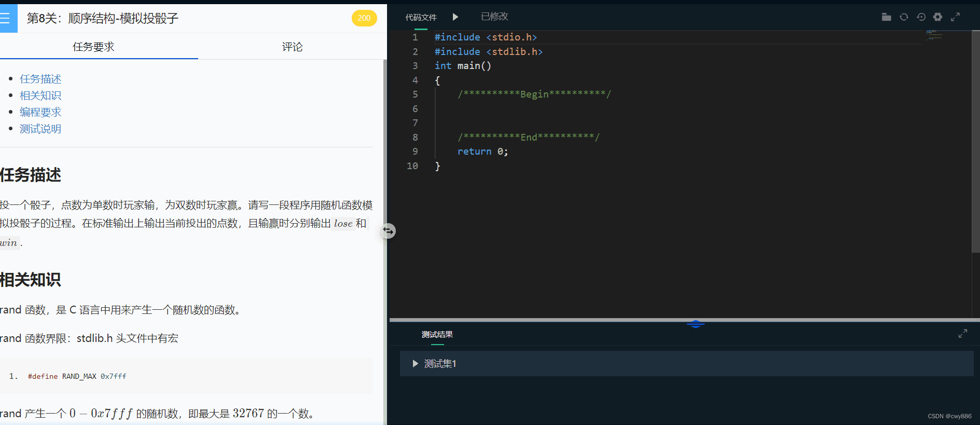This screenshot has width=980, height=425.
Task: Click the sync/refresh arrows icon
Action: pos(904,17)
